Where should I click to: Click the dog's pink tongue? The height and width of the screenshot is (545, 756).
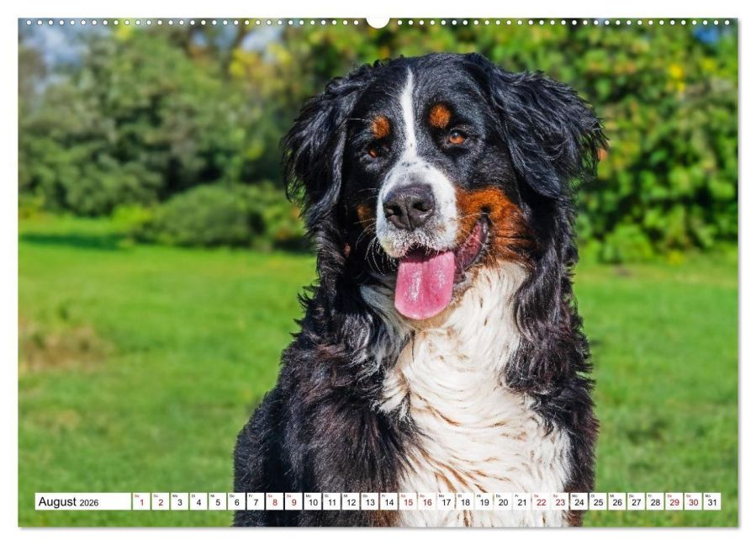click(x=425, y=284)
